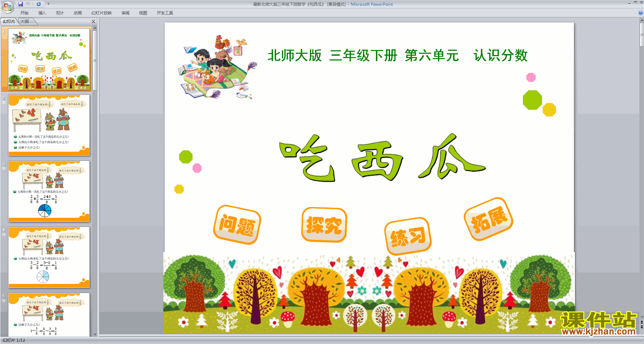This screenshot has width=644, height=344.
Task: Save the presentation with the floppy disk icon
Action: [20, 4]
